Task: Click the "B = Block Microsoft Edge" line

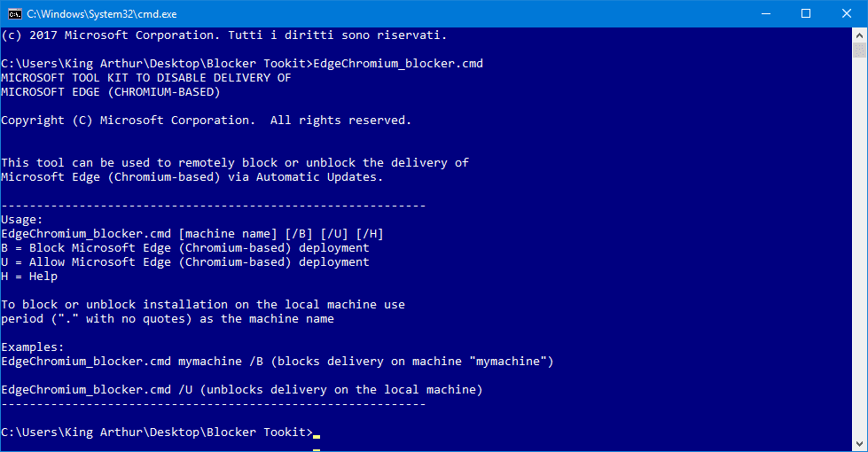Action: (184, 248)
